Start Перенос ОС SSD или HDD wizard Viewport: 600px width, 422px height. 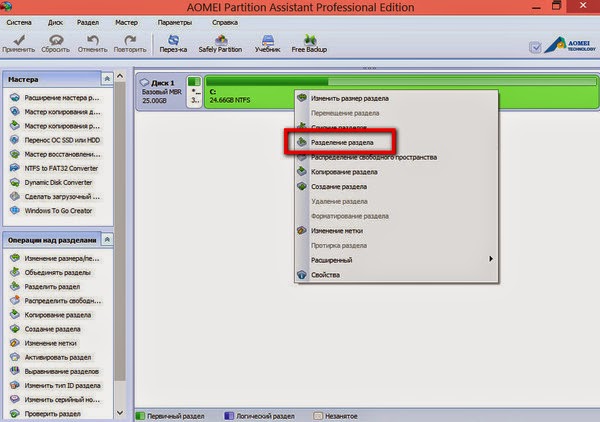tap(56, 140)
